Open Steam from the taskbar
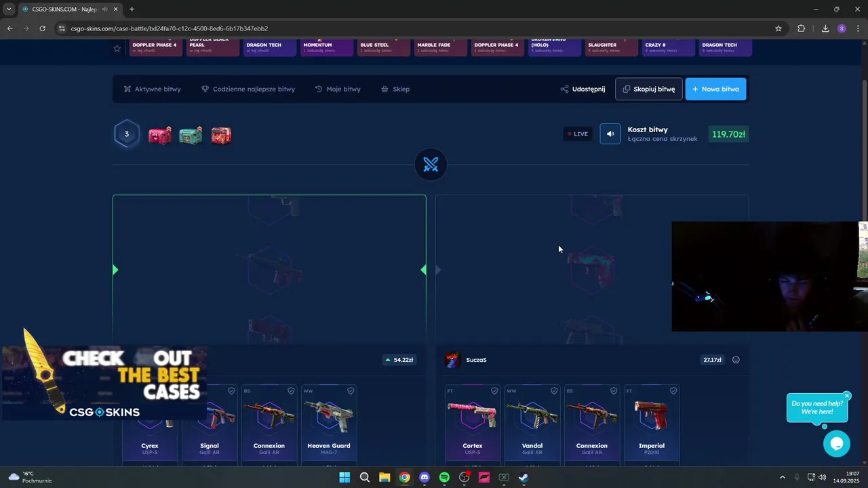868x488 pixels. pos(524,477)
